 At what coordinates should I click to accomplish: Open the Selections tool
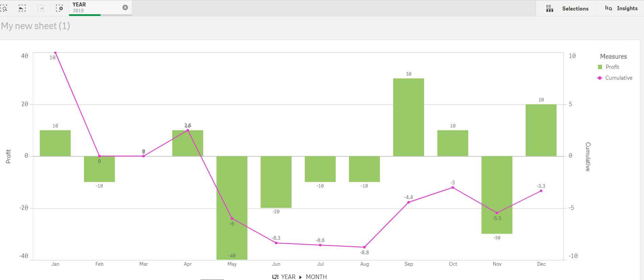click(x=567, y=8)
